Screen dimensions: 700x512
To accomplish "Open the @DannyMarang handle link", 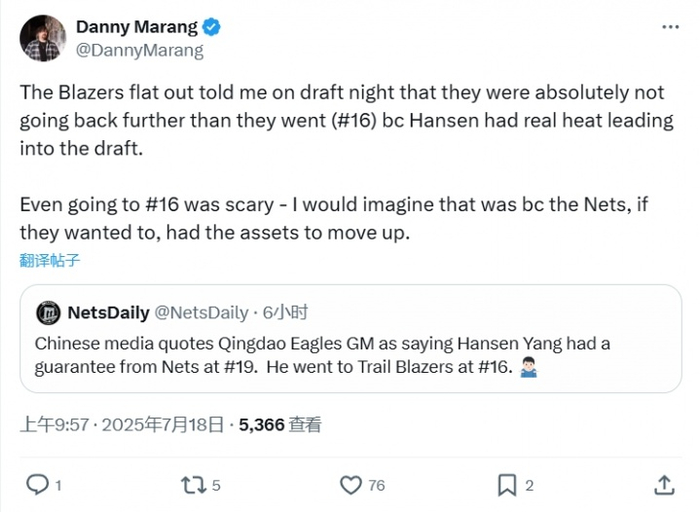I will [x=139, y=50].
